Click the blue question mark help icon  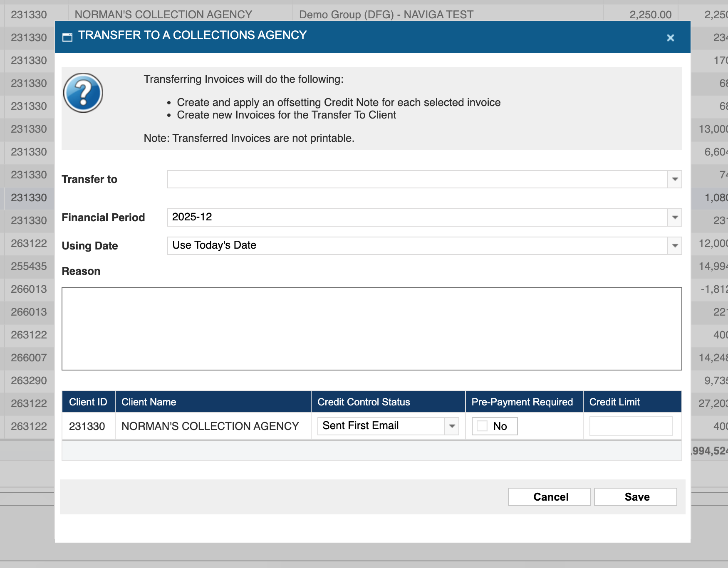point(83,93)
